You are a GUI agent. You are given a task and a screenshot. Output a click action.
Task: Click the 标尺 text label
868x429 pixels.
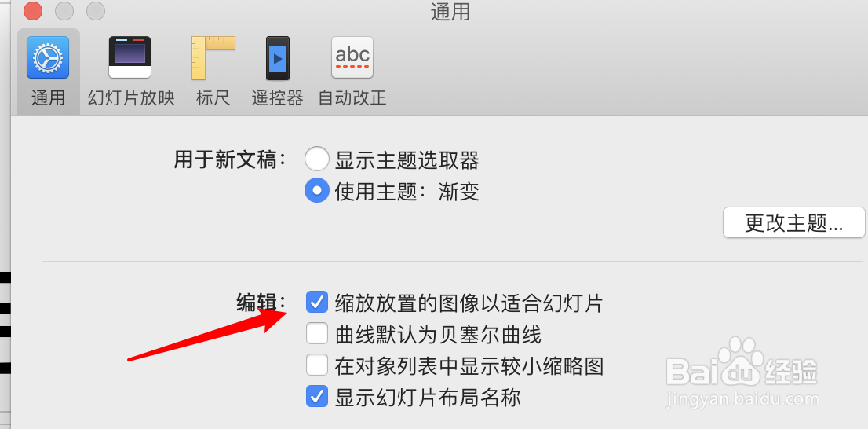[x=213, y=98]
